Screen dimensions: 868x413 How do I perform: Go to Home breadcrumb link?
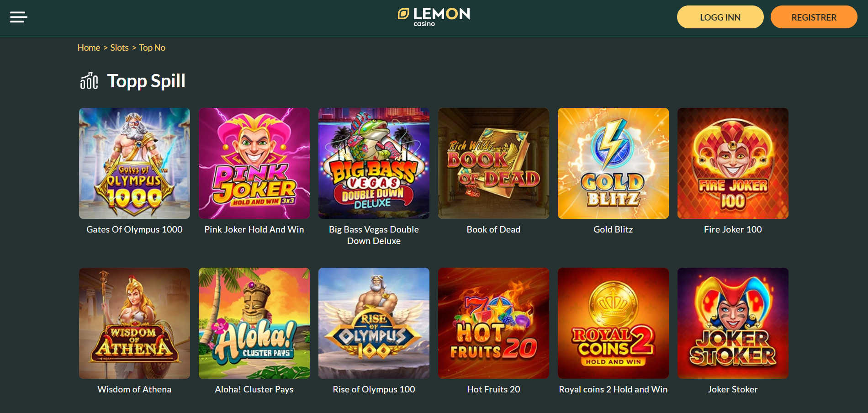tap(89, 48)
